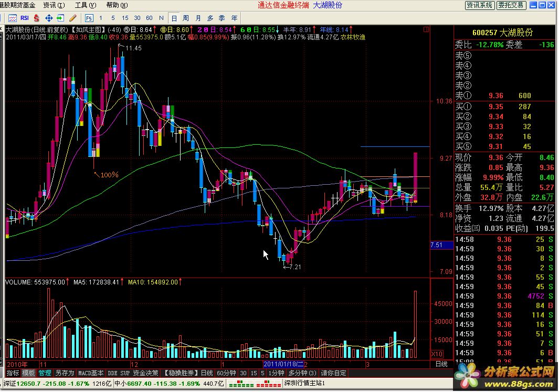
Task: Select the MACD基本 template
Action: (x=91, y=373)
